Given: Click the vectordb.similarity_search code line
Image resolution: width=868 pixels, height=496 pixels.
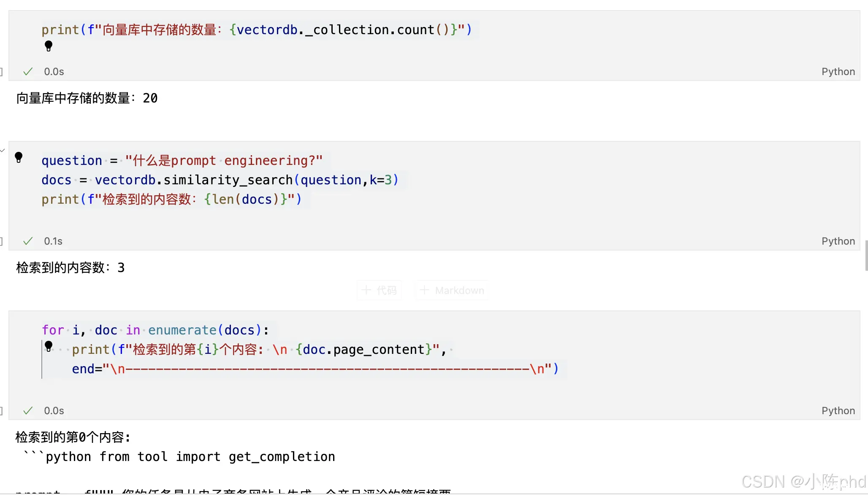Looking at the screenshot, I should pos(220,180).
